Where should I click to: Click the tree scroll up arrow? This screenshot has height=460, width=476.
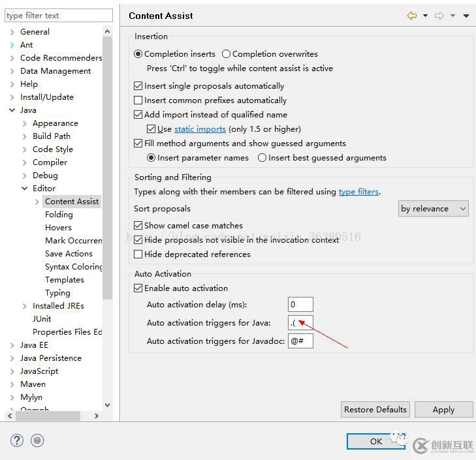coord(107,31)
